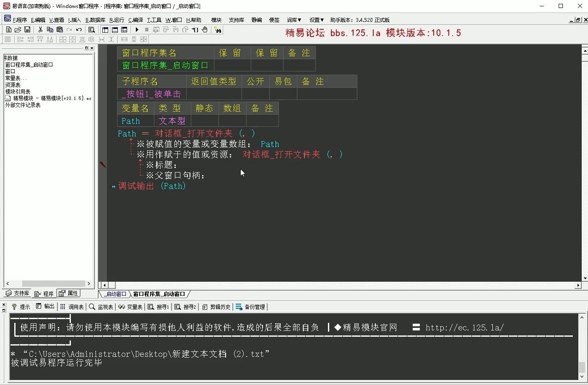Open the 提示 output tab
Viewport: 588px width, 385px height.
(x=21, y=307)
